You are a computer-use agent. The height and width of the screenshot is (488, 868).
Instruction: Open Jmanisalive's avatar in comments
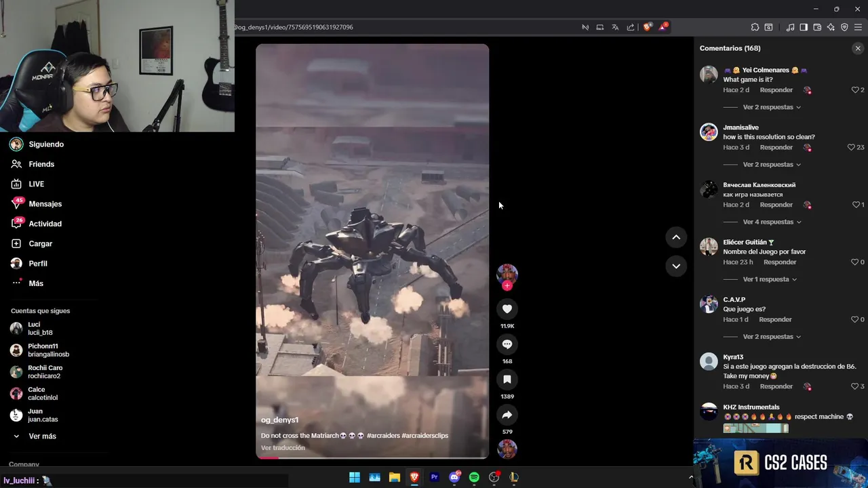click(709, 131)
